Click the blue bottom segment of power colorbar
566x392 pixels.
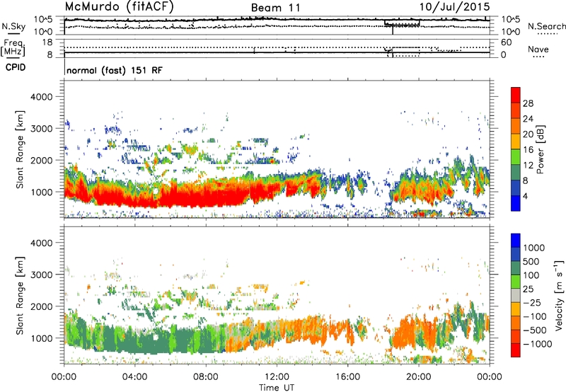click(516, 203)
